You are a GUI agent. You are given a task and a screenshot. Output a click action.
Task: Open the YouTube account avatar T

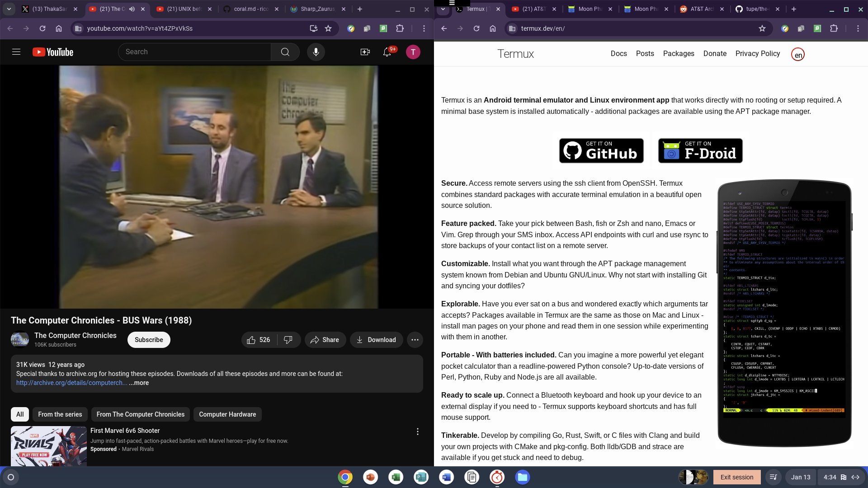[413, 52]
